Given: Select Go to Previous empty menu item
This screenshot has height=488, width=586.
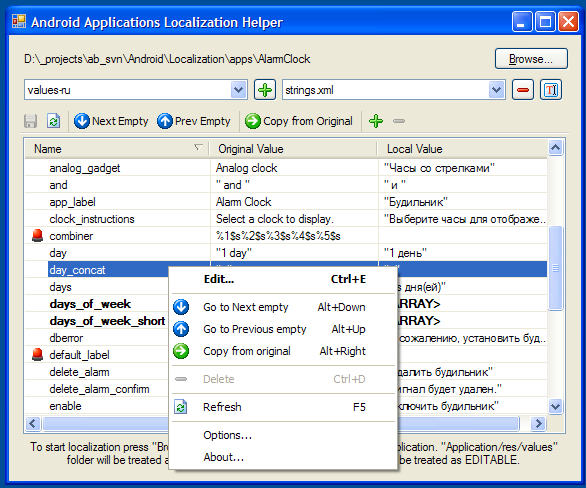Looking at the screenshot, I should click(284, 329).
